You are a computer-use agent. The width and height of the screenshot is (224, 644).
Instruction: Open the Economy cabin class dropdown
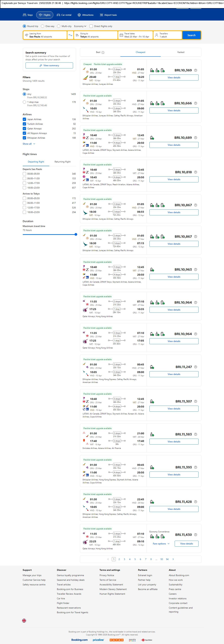pos(80,26)
